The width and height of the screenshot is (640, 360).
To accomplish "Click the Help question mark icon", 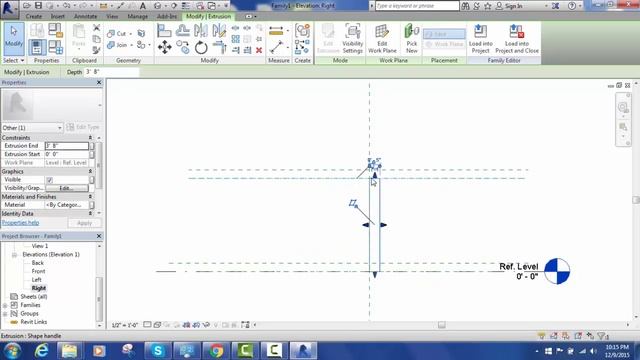I will [x=572, y=6].
